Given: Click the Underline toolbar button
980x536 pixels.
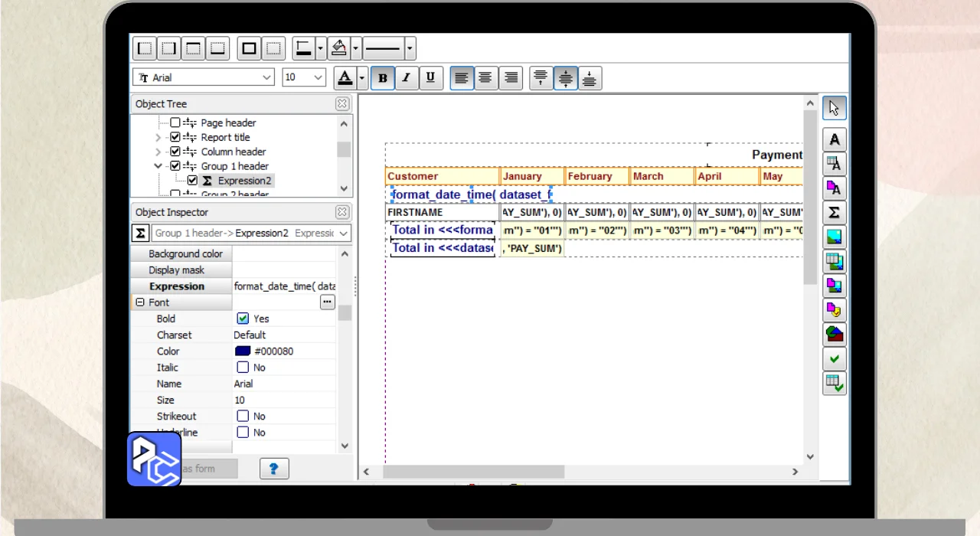Looking at the screenshot, I should (430, 77).
